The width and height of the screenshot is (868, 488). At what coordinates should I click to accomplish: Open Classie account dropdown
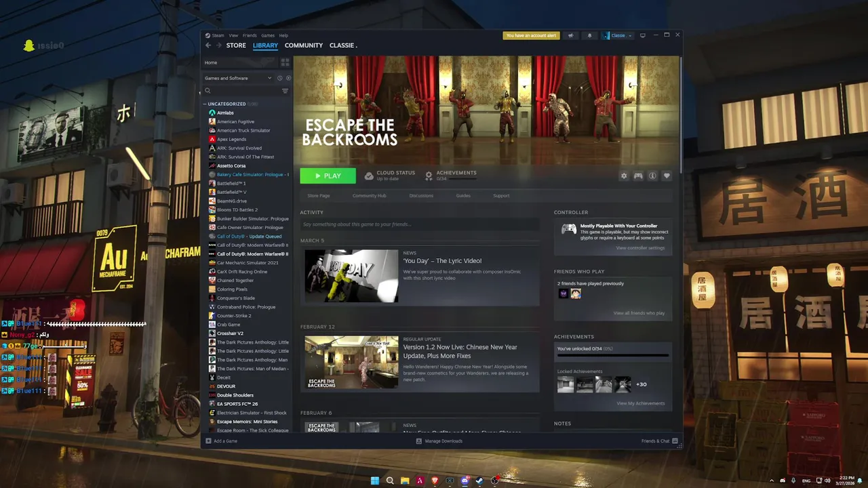point(618,35)
